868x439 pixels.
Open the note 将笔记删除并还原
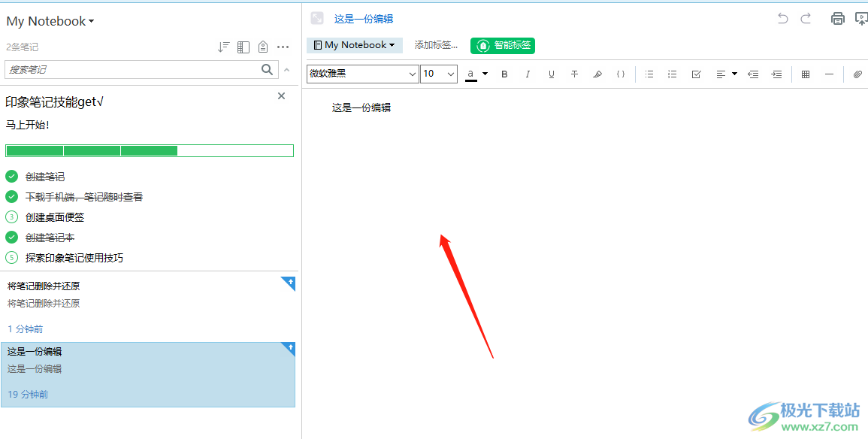point(148,306)
